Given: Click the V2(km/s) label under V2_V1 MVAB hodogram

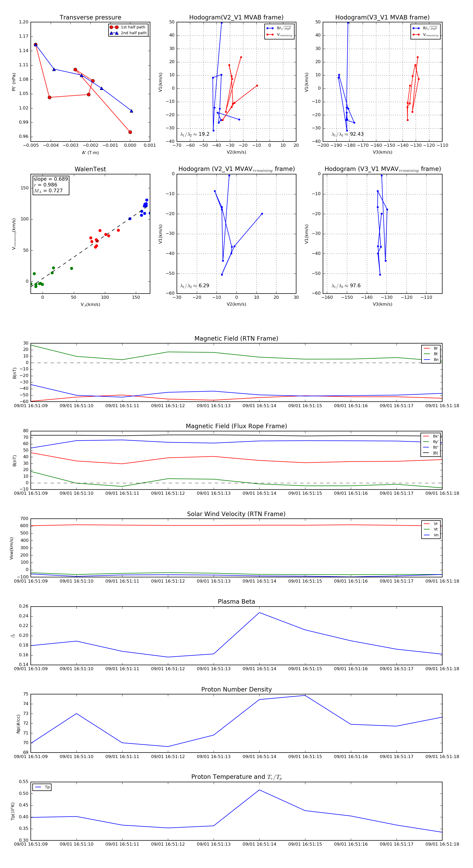Looking at the screenshot, I should click(x=236, y=152).
